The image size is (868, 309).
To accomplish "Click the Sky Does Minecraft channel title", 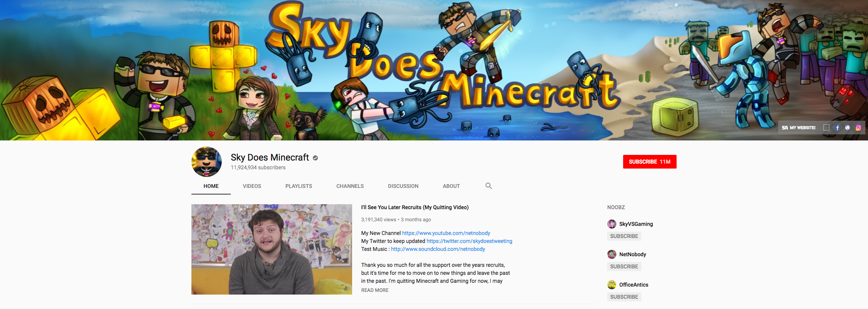I will click(x=270, y=158).
